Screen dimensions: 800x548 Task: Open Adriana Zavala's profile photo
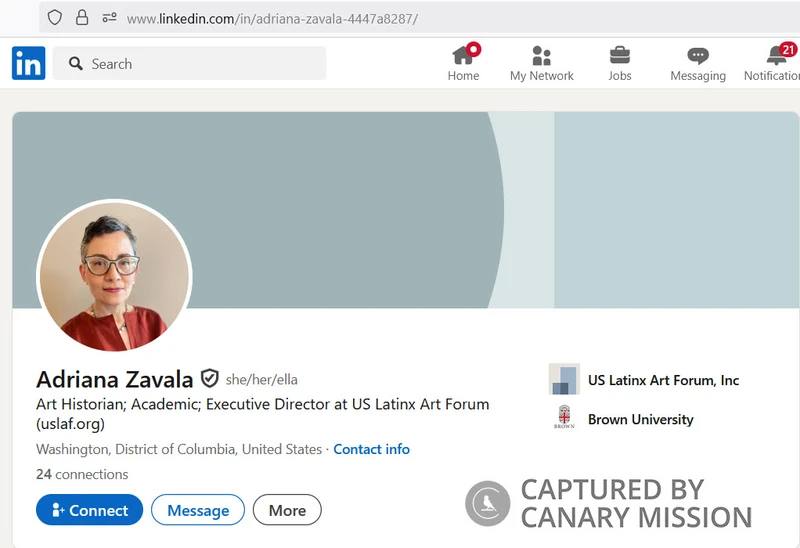tap(114, 276)
